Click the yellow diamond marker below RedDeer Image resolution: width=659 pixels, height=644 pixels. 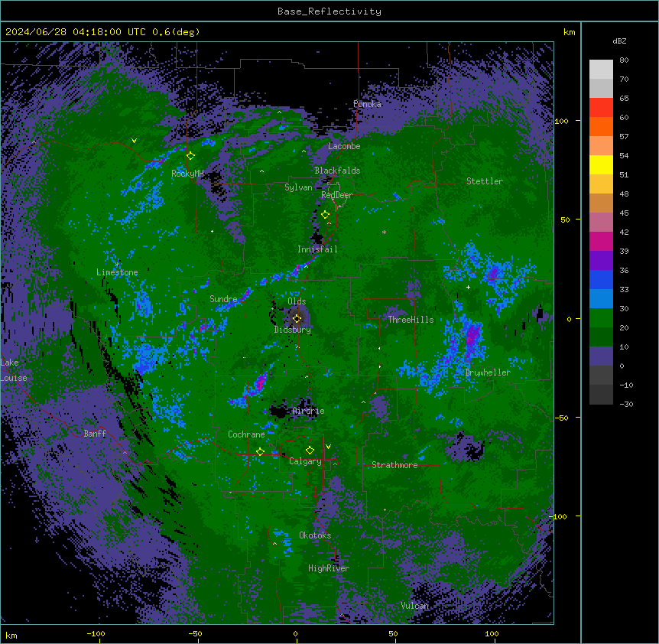325,215
